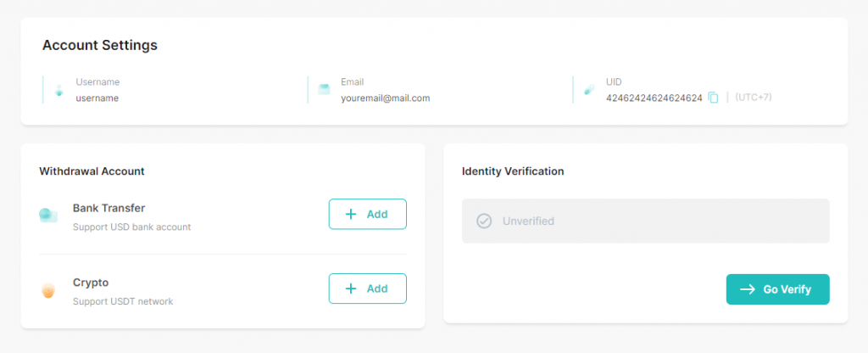868x353 pixels.
Task: Click the UID number 42462424624624624
Action: pyautogui.click(x=654, y=98)
